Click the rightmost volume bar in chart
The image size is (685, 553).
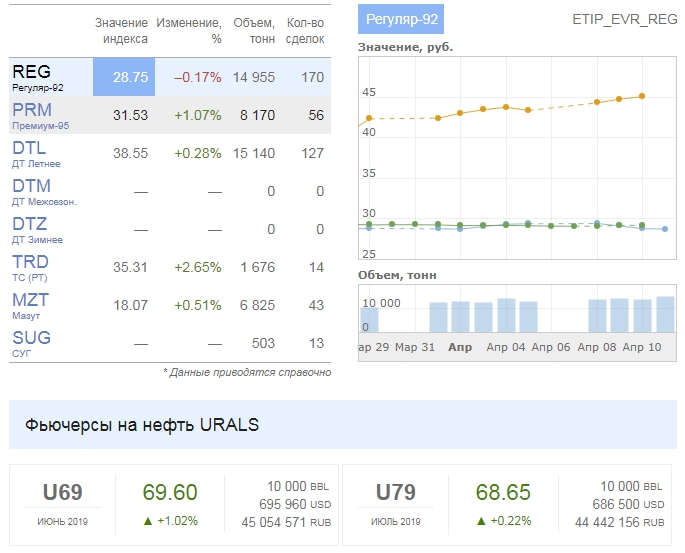pos(665,314)
